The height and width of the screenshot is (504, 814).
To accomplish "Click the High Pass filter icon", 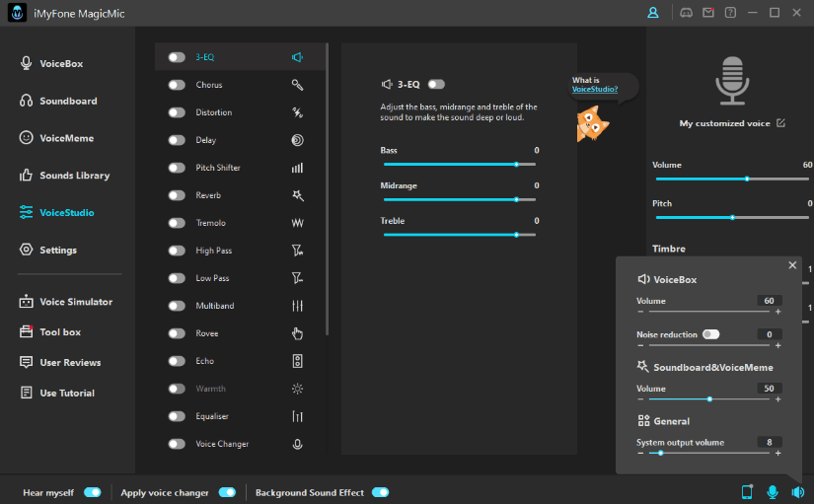I will coord(297,251).
